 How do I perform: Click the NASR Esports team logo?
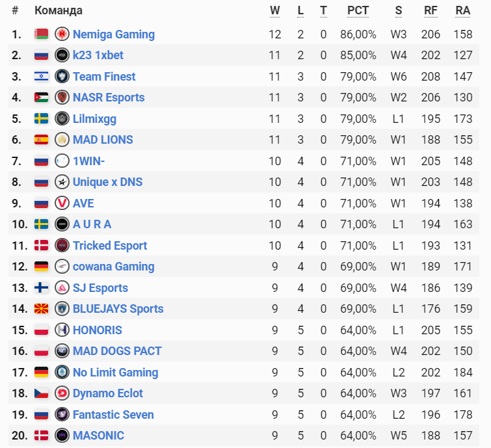click(62, 98)
